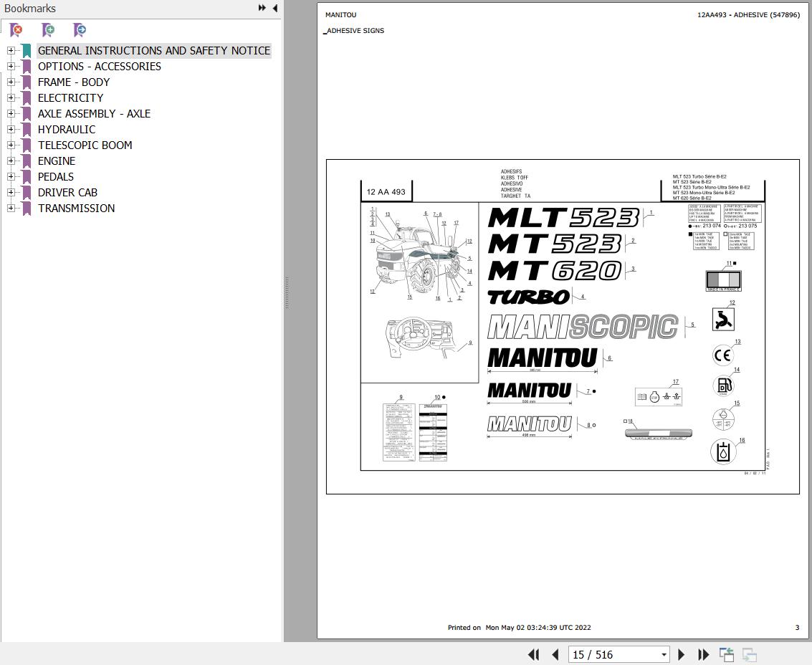Expand the HYDRAULIC node
812x665 pixels.
click(x=11, y=129)
